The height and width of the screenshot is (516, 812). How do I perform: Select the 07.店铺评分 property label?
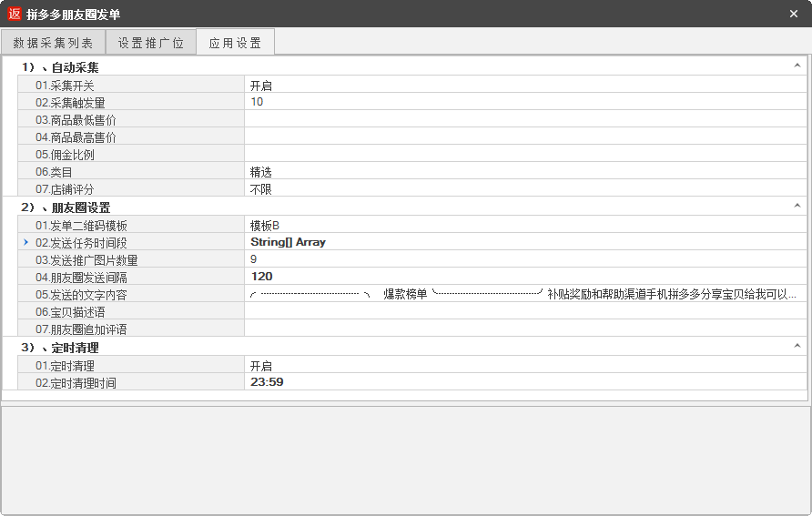[65, 189]
